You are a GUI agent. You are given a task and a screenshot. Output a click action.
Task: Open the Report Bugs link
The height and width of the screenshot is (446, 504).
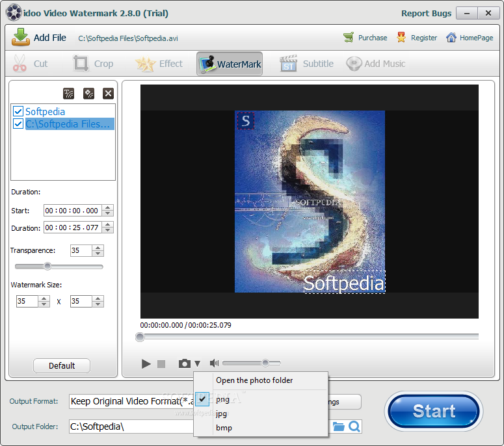pyautogui.click(x=426, y=13)
